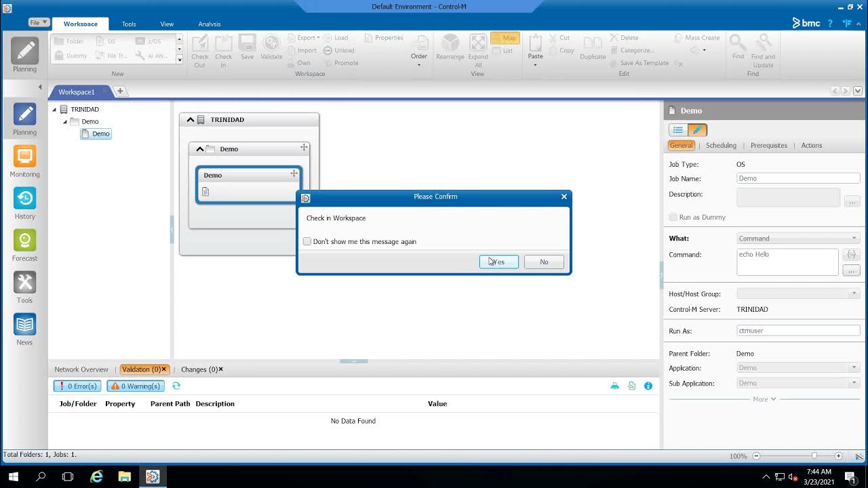Click the Demo job move handle icon

coord(294,174)
